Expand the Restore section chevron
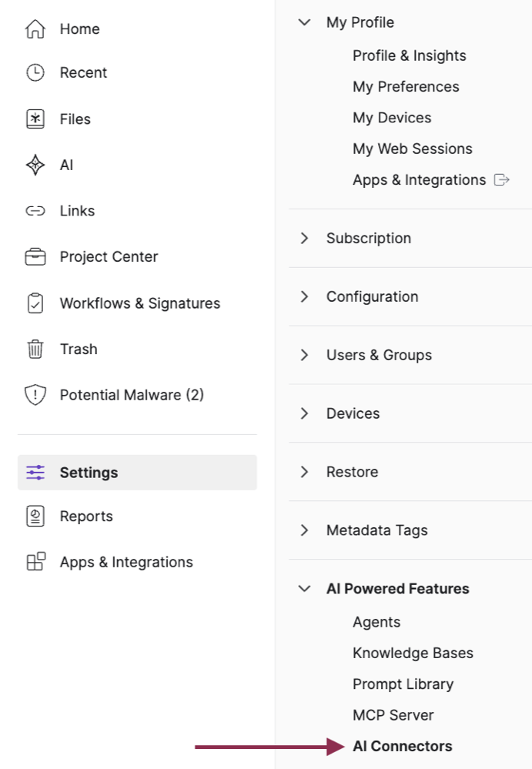 click(304, 472)
